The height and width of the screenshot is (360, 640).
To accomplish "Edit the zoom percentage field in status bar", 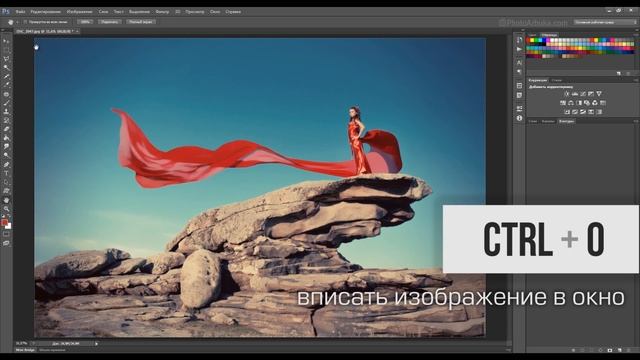I will coord(22,344).
